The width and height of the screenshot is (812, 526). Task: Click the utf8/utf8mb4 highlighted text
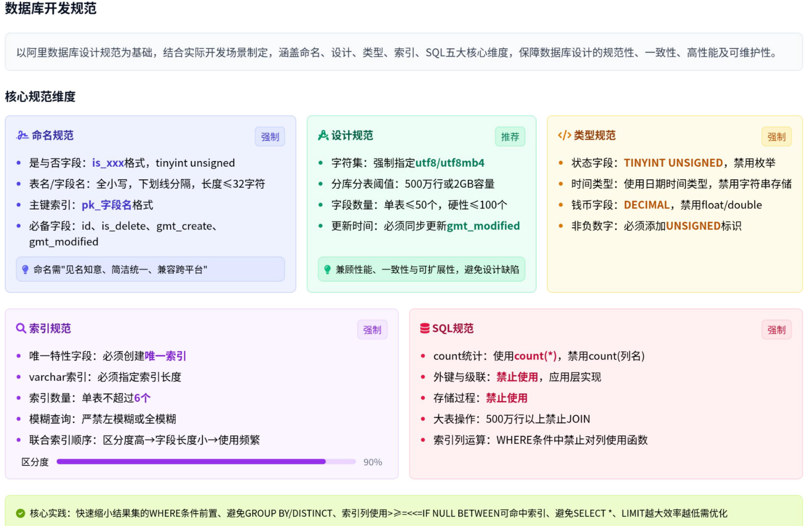[x=450, y=163]
